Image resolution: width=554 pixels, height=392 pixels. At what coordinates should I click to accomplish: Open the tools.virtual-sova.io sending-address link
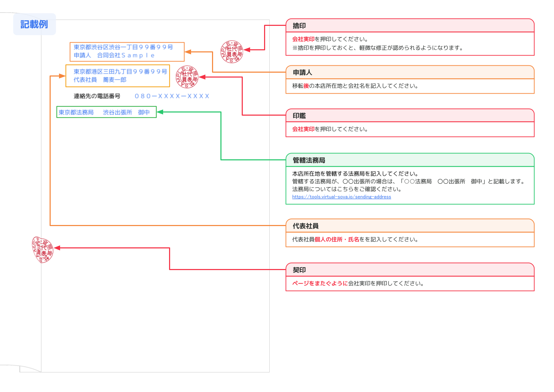tap(341, 197)
